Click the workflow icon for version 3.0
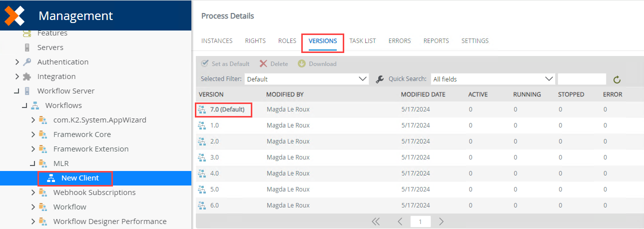The width and height of the screenshot is (644, 229). pos(202,157)
